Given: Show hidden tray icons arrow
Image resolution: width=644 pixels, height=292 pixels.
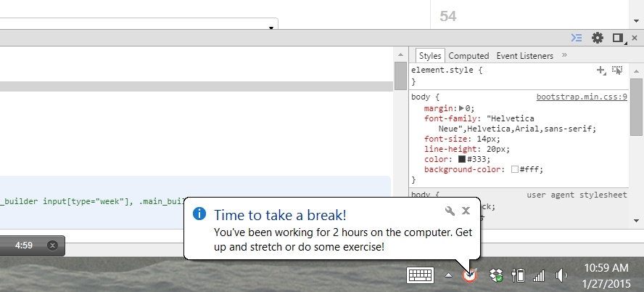Looking at the screenshot, I should (448, 275).
